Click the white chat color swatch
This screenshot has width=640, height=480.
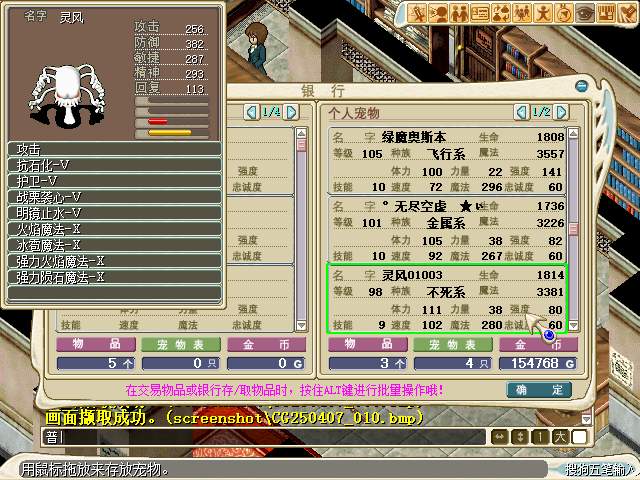[579, 437]
